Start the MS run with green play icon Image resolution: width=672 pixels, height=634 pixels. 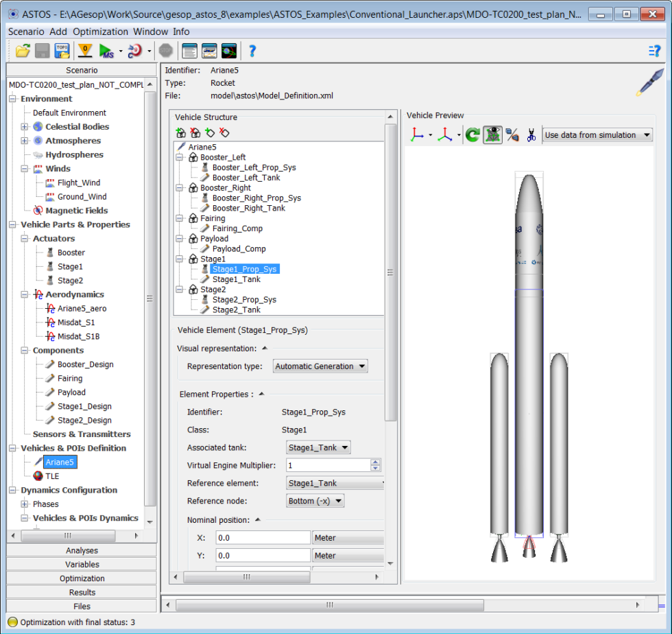[x=104, y=51]
